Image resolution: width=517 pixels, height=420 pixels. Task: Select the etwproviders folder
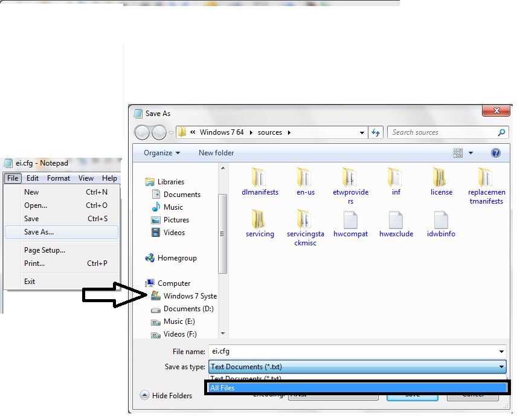(350, 186)
